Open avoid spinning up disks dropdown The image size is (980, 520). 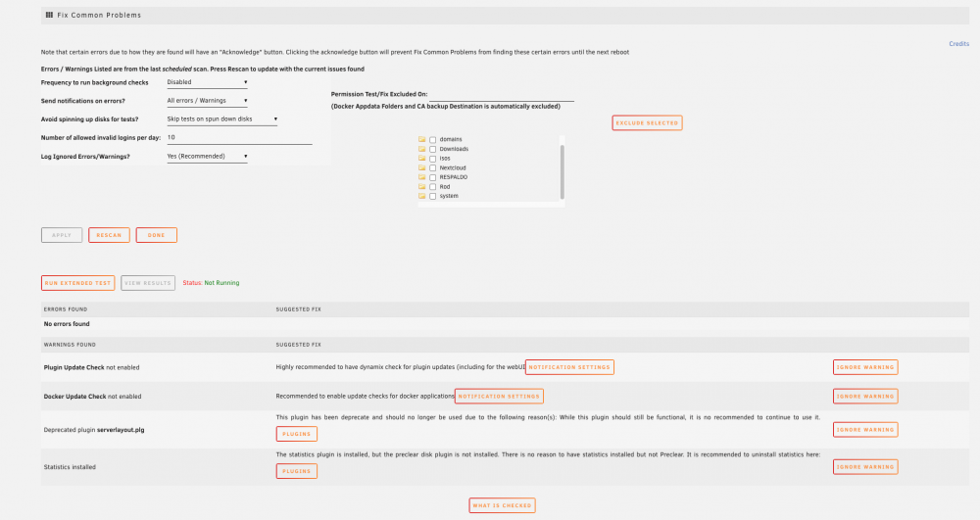tap(221, 118)
